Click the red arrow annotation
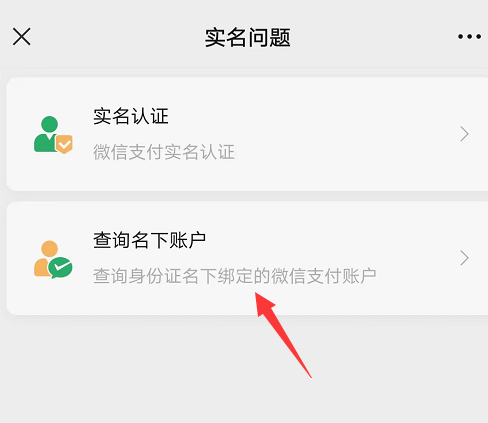This screenshot has width=488, height=423. (282, 333)
